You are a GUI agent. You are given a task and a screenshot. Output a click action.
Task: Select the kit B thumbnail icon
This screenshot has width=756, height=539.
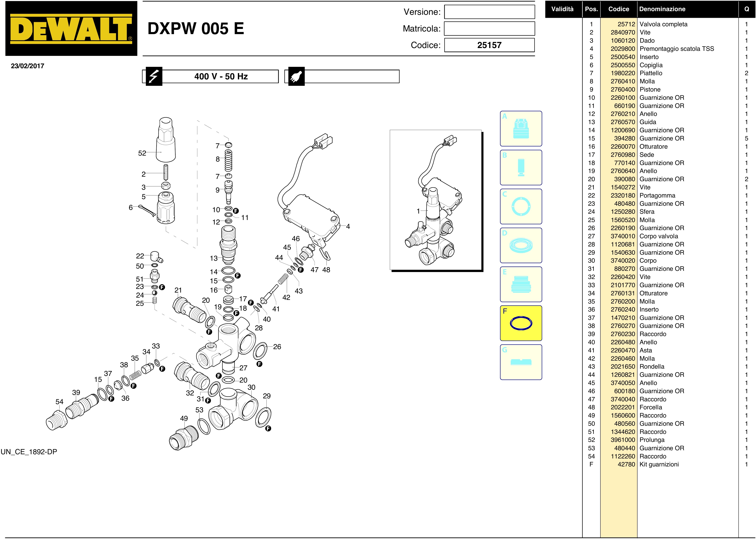point(521,168)
